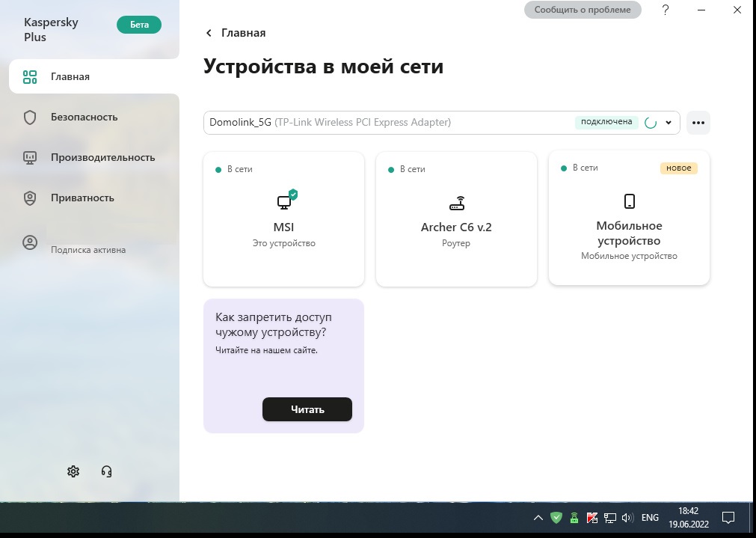Click the monitor icon beside Производительность

click(30, 157)
